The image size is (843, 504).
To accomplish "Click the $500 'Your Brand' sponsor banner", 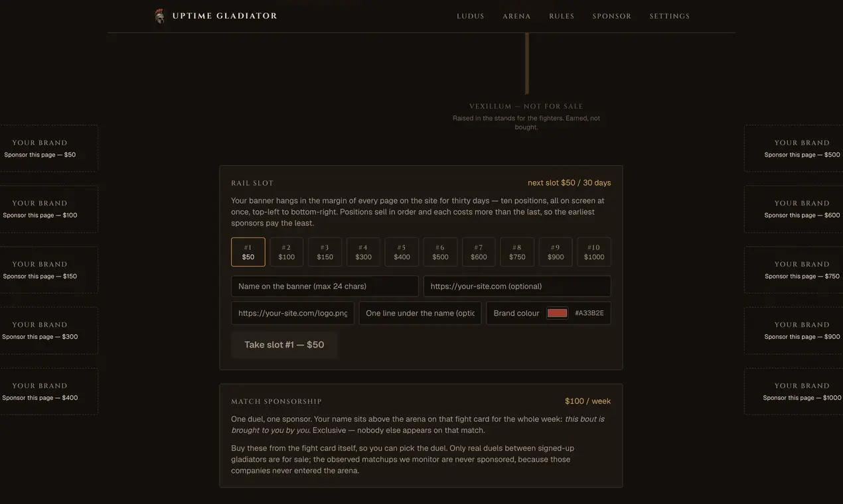I will pyautogui.click(x=794, y=149).
